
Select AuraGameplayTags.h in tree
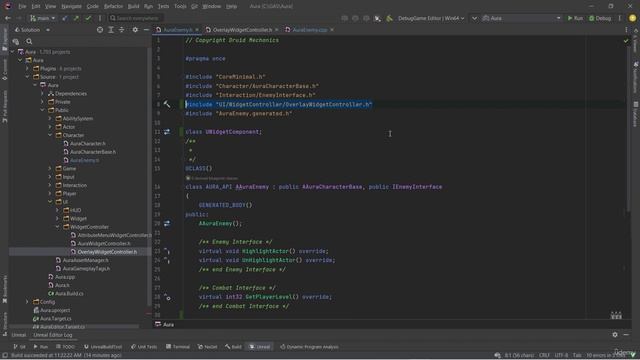(83, 269)
